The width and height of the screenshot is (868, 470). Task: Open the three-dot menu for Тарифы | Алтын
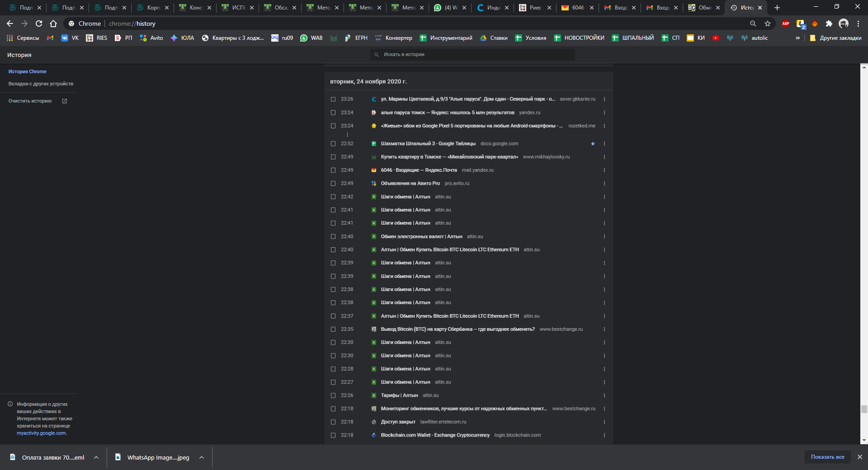coord(604,395)
